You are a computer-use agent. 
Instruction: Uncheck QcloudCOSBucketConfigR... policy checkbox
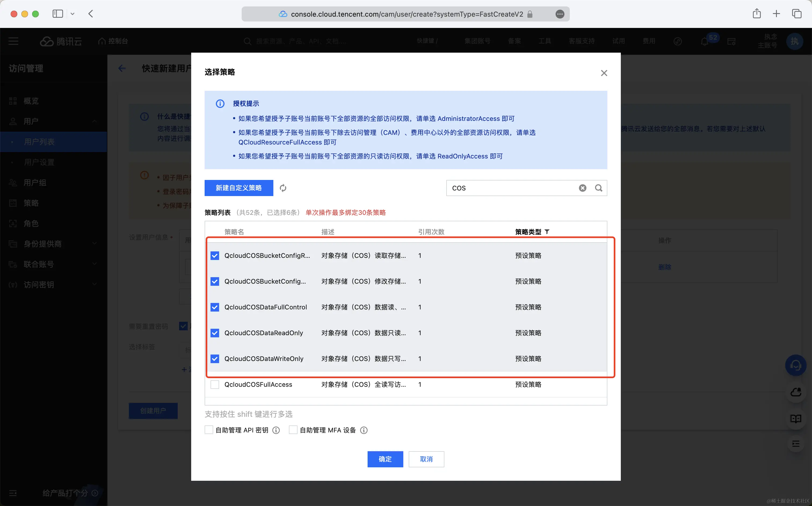tap(215, 256)
